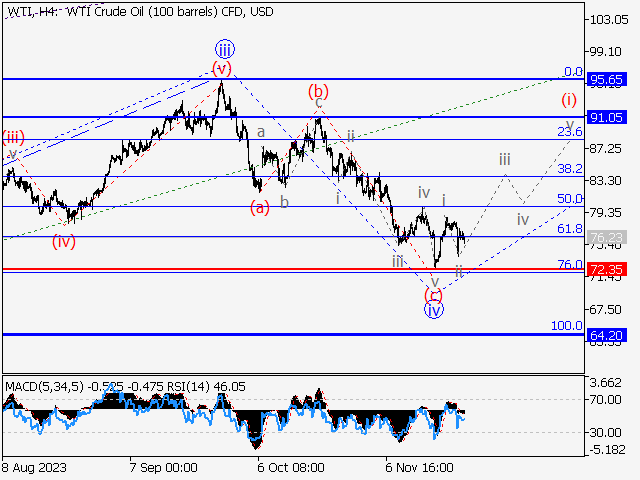640x480 pixels.
Task: Click the -5.182 indicator scale value
Action: (607, 450)
